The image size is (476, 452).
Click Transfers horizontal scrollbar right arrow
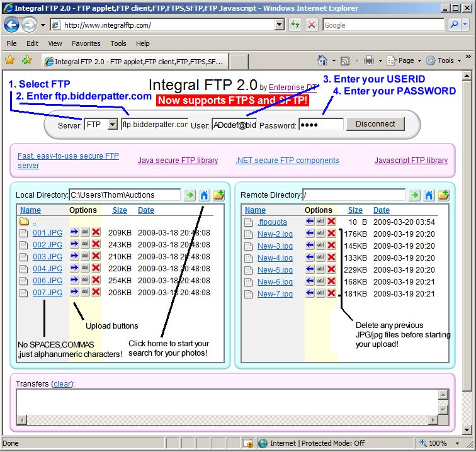click(433, 420)
